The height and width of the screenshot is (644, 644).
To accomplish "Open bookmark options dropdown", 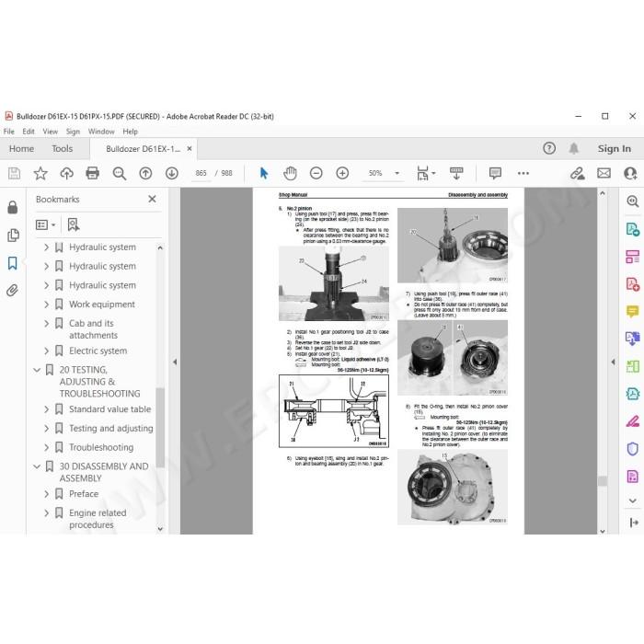I will pyautogui.click(x=46, y=224).
